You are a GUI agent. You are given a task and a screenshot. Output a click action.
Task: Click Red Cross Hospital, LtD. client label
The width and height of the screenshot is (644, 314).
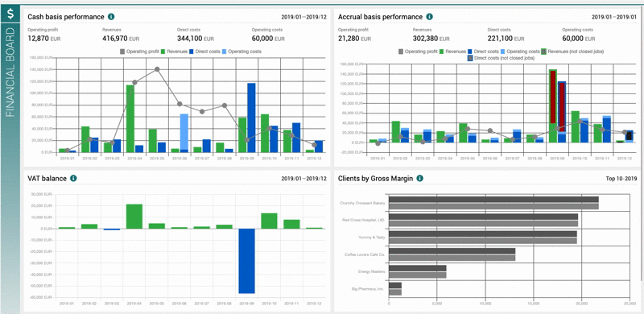(x=364, y=221)
